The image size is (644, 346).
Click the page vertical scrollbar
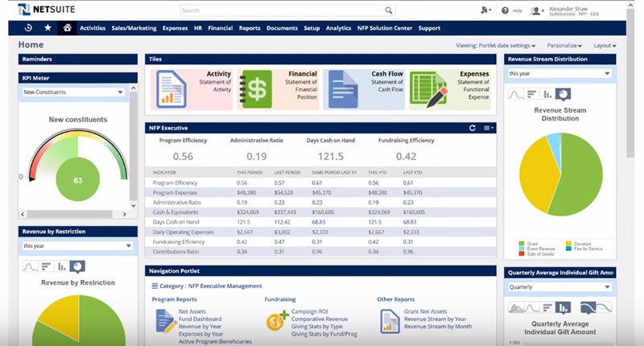(630, 82)
